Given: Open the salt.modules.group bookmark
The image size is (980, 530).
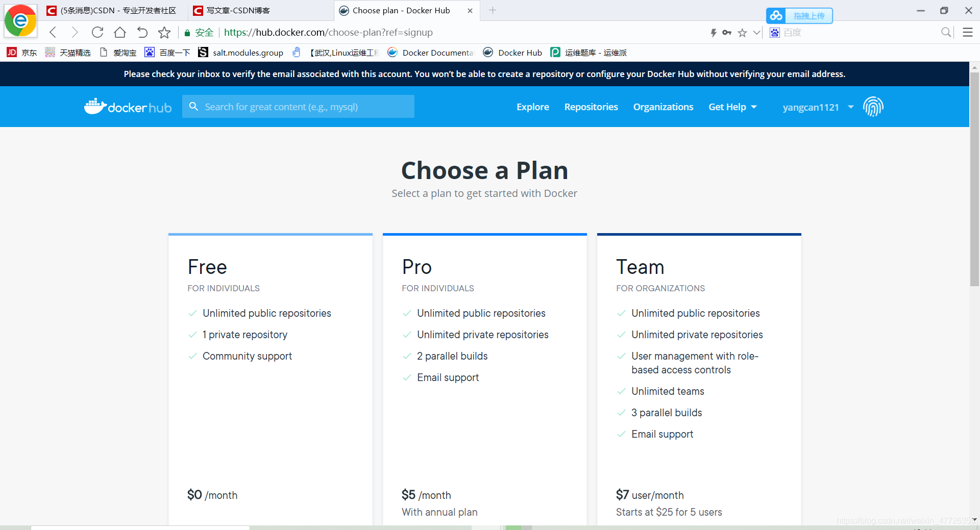Looking at the screenshot, I should point(241,53).
